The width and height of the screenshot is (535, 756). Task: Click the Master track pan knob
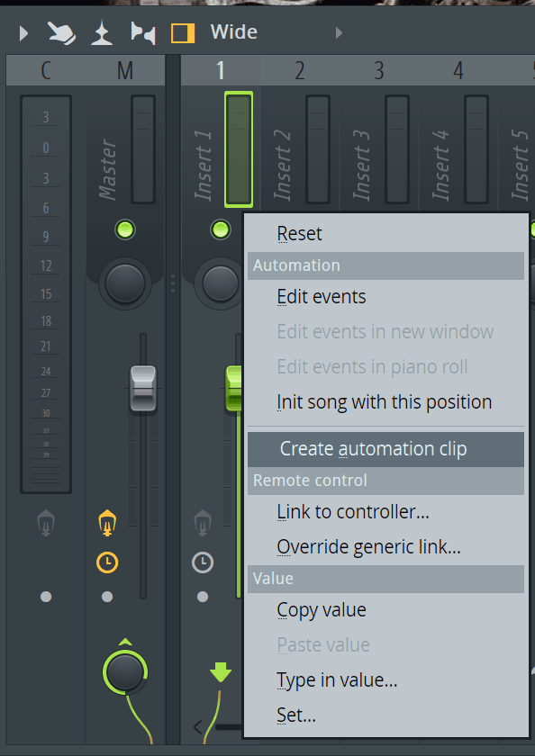[125, 283]
